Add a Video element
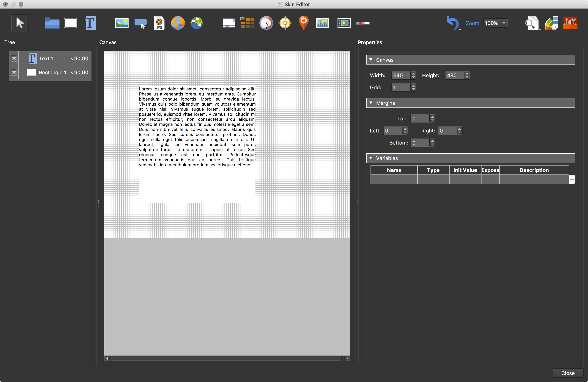588x382 pixels. pos(344,23)
